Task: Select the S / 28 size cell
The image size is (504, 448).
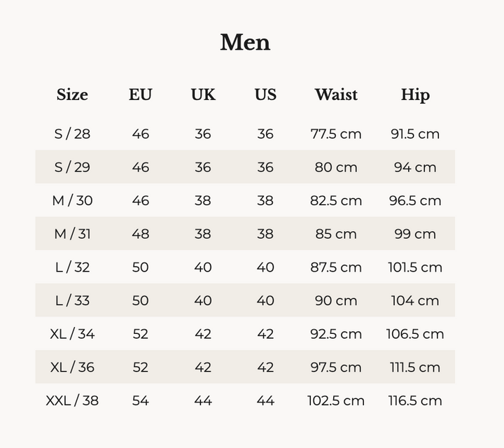Action: pos(72,134)
